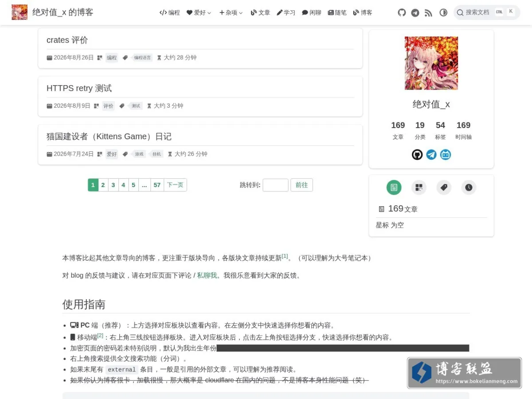Open the Telegram icon under the profile stats
This screenshot has height=399, width=532.
tap(431, 155)
